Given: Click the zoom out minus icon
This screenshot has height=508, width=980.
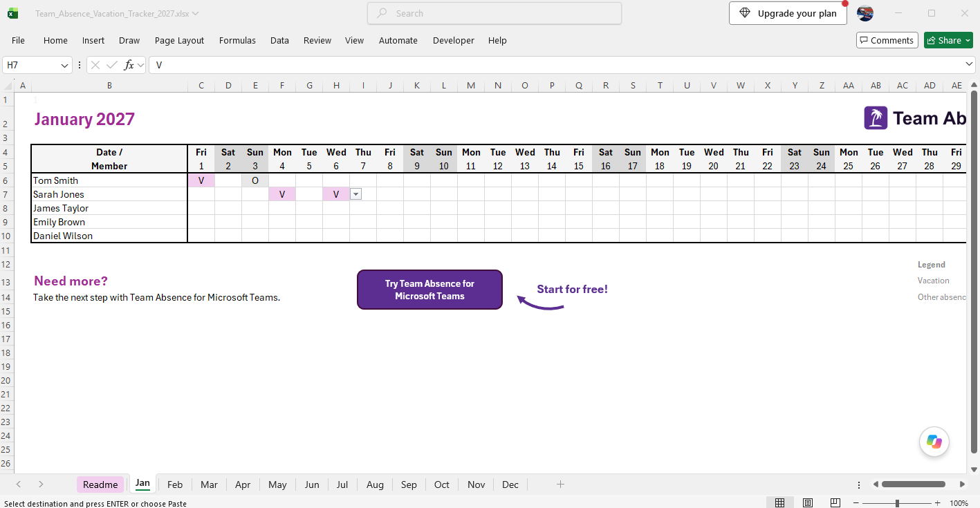Looking at the screenshot, I should pos(856,503).
